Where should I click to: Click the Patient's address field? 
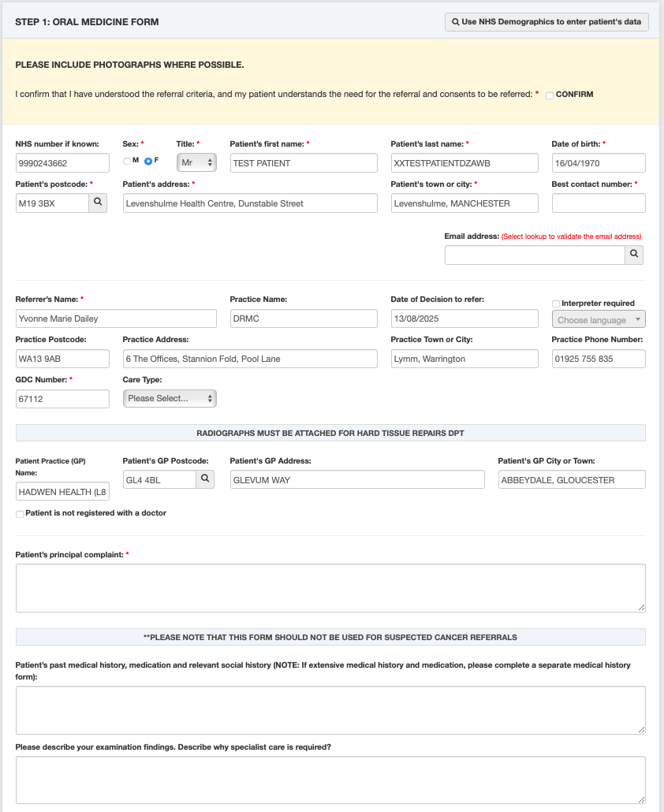(250, 203)
